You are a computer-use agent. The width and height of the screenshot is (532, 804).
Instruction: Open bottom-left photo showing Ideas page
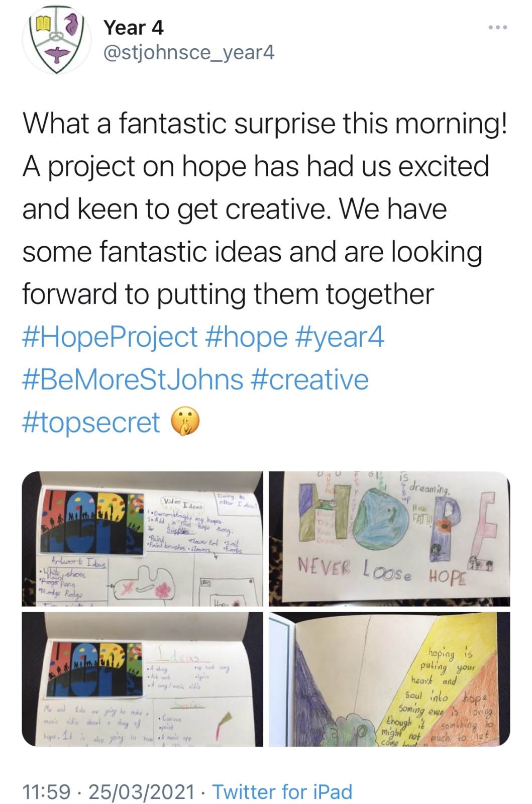pos(142,679)
